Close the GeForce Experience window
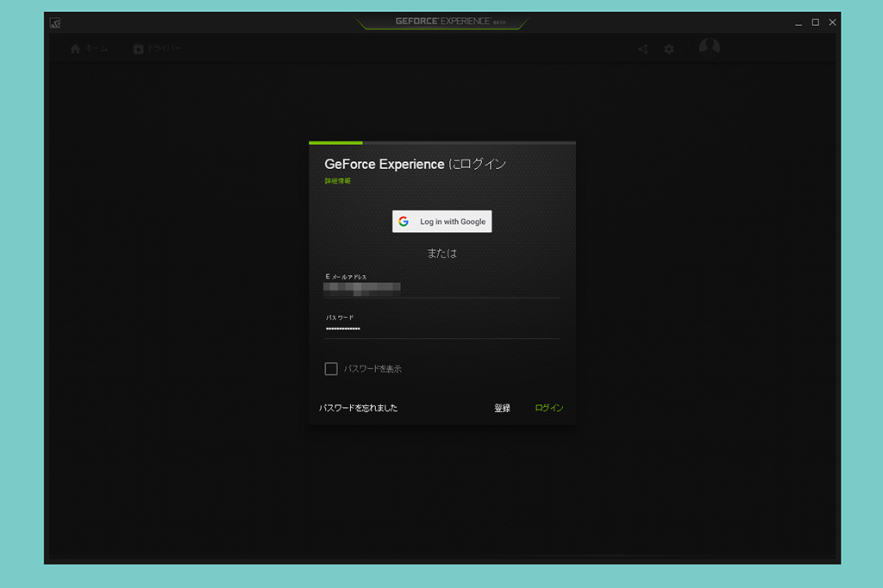883x588 pixels. point(832,22)
